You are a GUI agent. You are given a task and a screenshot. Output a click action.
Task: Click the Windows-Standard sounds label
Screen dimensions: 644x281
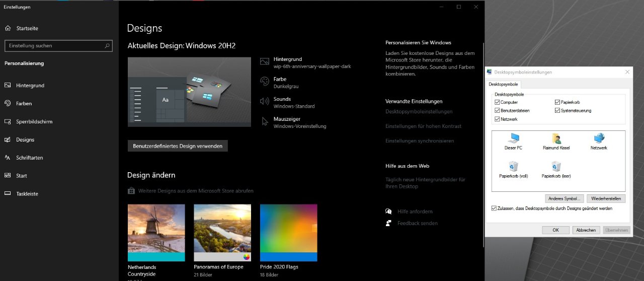(294, 106)
